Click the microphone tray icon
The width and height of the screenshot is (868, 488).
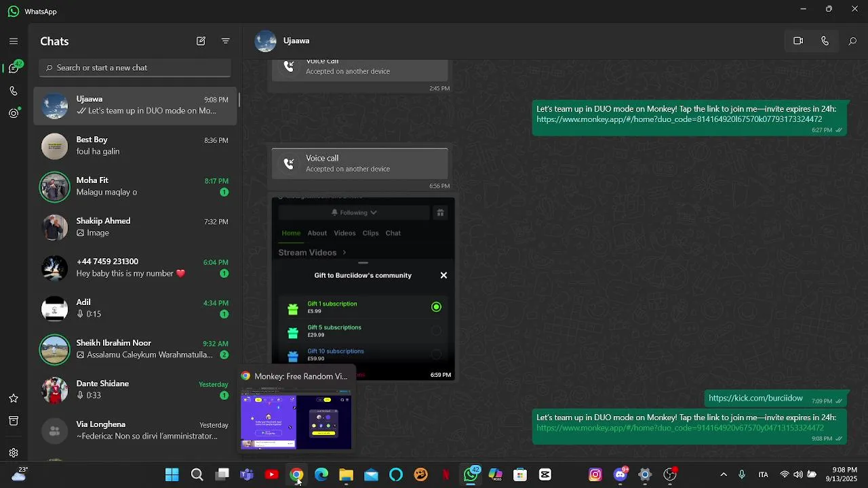pos(742,474)
